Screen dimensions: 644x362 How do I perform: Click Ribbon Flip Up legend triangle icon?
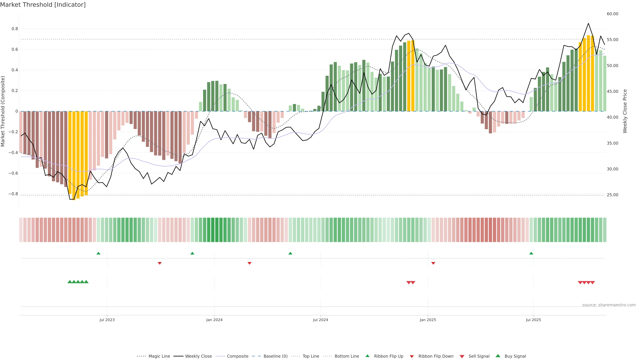(367, 356)
